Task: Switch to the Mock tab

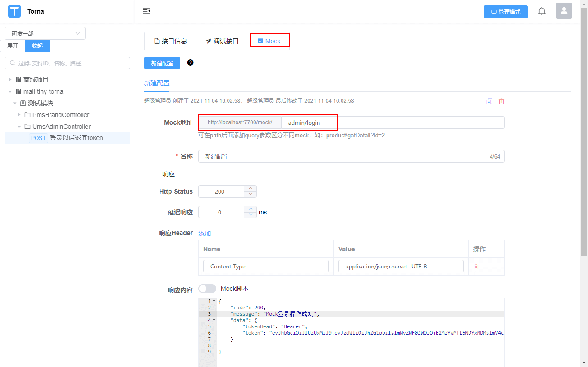Action: coord(269,41)
